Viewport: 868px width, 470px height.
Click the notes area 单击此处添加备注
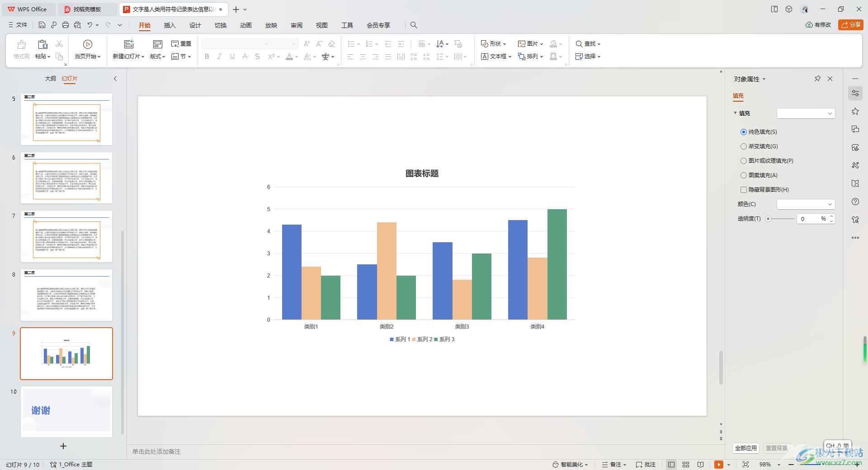click(156, 451)
